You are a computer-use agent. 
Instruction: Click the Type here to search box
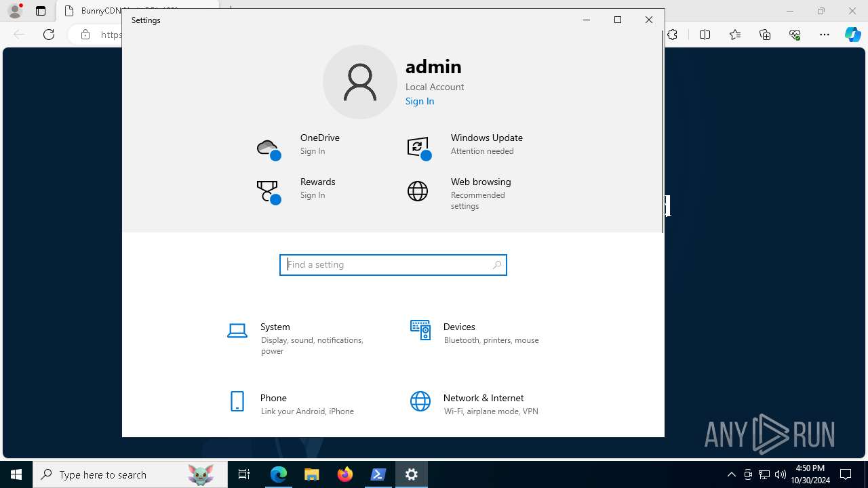(x=130, y=474)
